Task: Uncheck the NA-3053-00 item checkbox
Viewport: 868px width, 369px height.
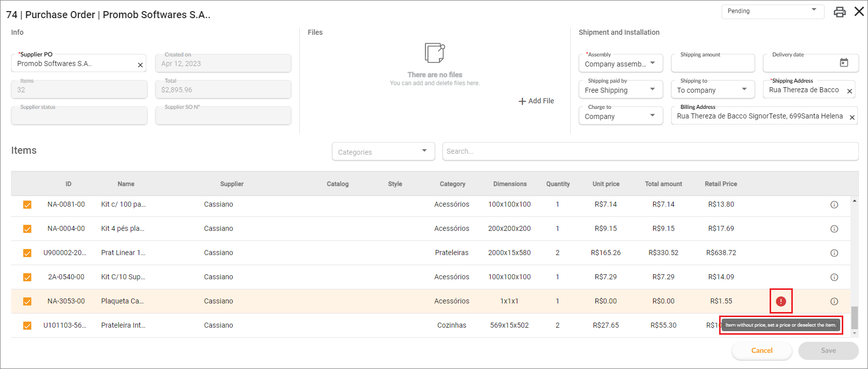Action: 27,301
